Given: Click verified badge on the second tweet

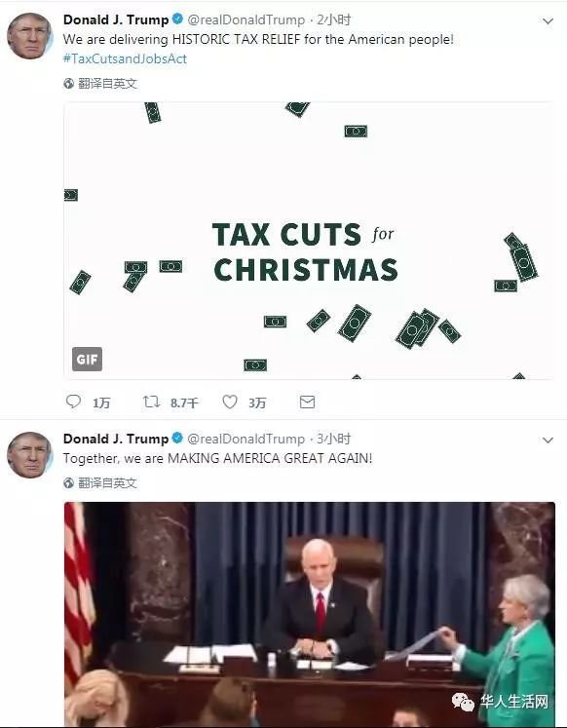Looking at the screenshot, I should coord(177,438).
